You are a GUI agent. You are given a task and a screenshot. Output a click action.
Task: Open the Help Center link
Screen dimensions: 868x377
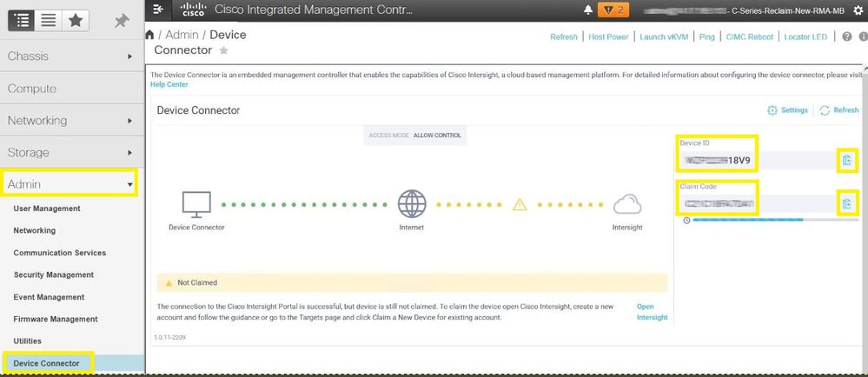169,84
